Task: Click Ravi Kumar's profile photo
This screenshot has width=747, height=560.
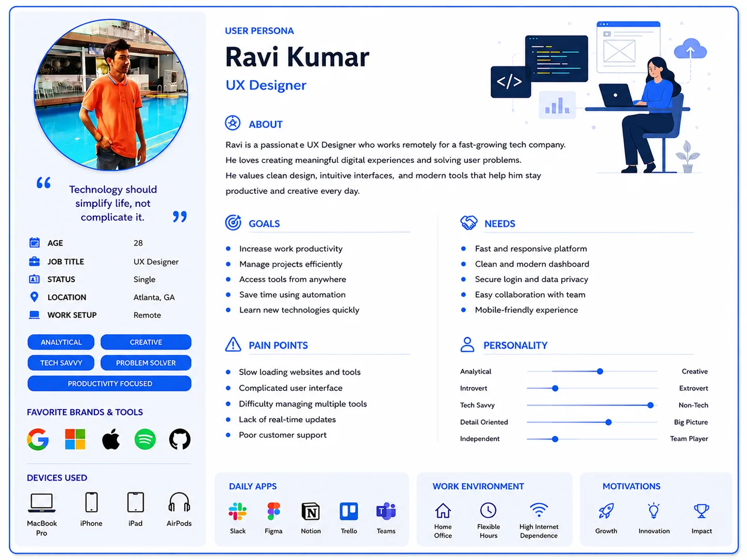Action: (111, 95)
